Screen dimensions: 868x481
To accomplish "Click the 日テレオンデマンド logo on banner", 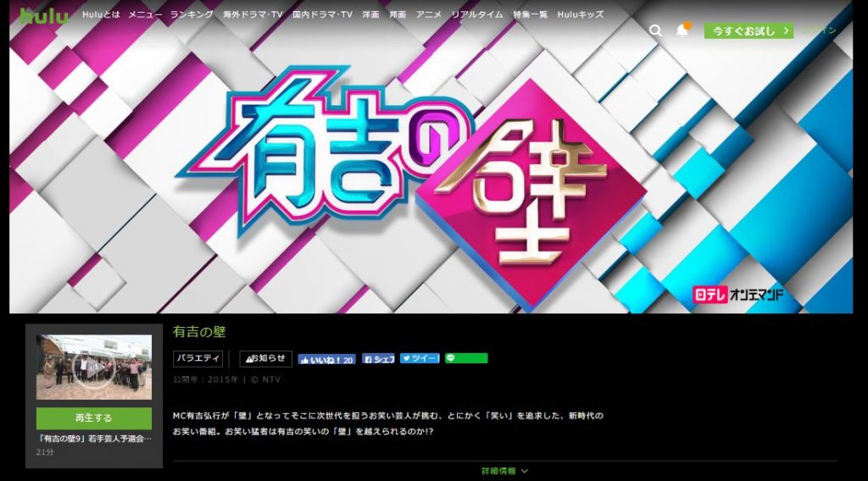I will [x=738, y=295].
